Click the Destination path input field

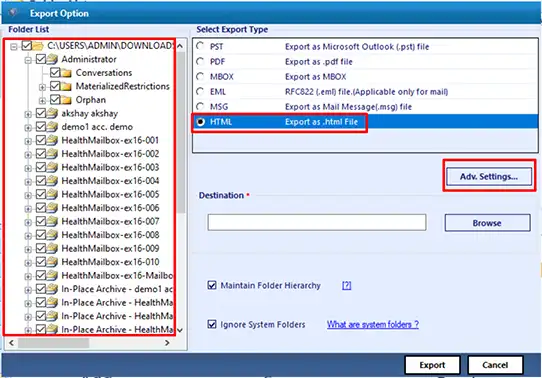(x=317, y=222)
